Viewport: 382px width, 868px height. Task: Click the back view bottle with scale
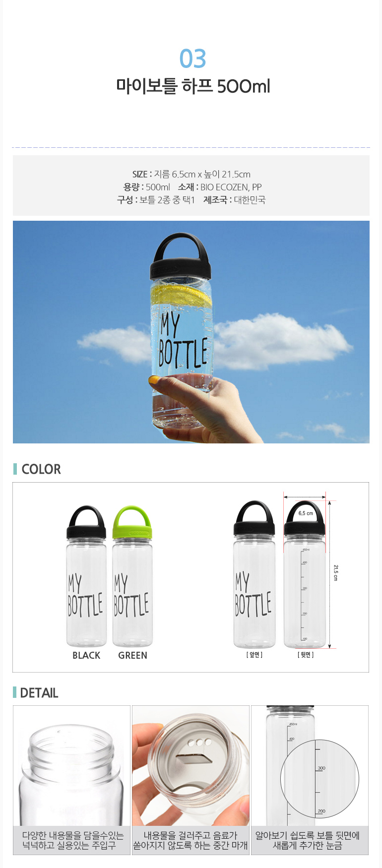coord(305,574)
